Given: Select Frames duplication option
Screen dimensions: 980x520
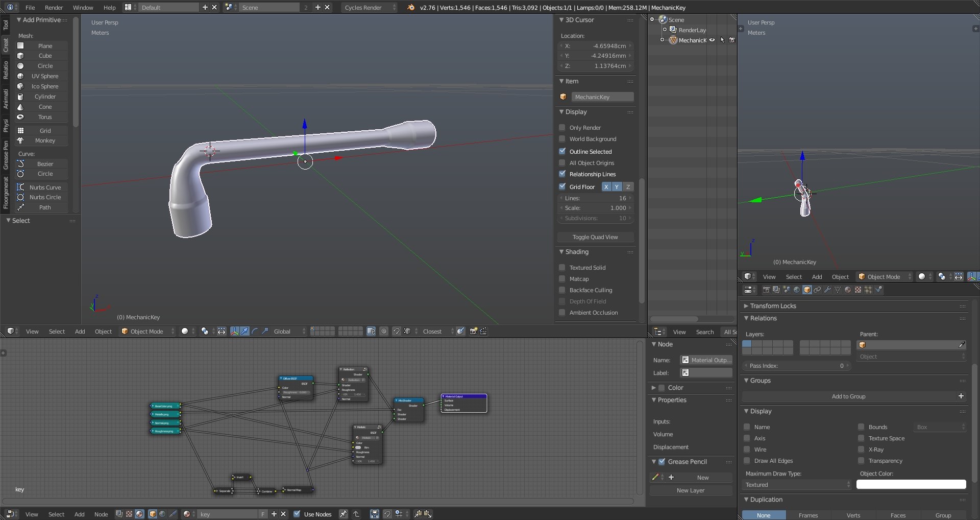Looking at the screenshot, I should (808, 515).
